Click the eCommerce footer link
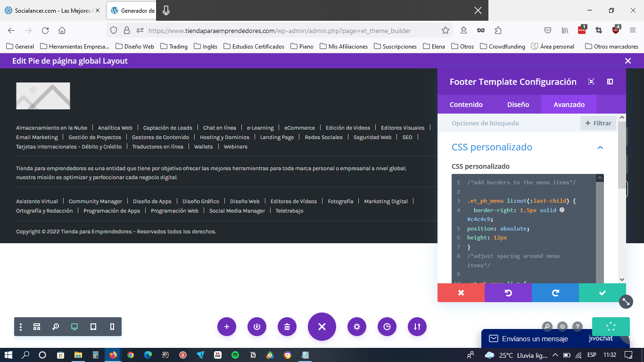Image resolution: width=644 pixels, height=362 pixels. 299,128
